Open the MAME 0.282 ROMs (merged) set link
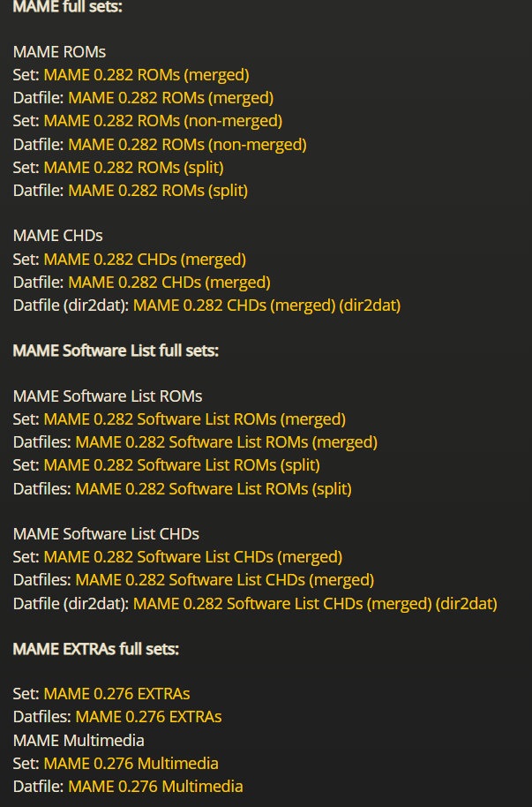The image size is (532, 807). click(x=146, y=75)
